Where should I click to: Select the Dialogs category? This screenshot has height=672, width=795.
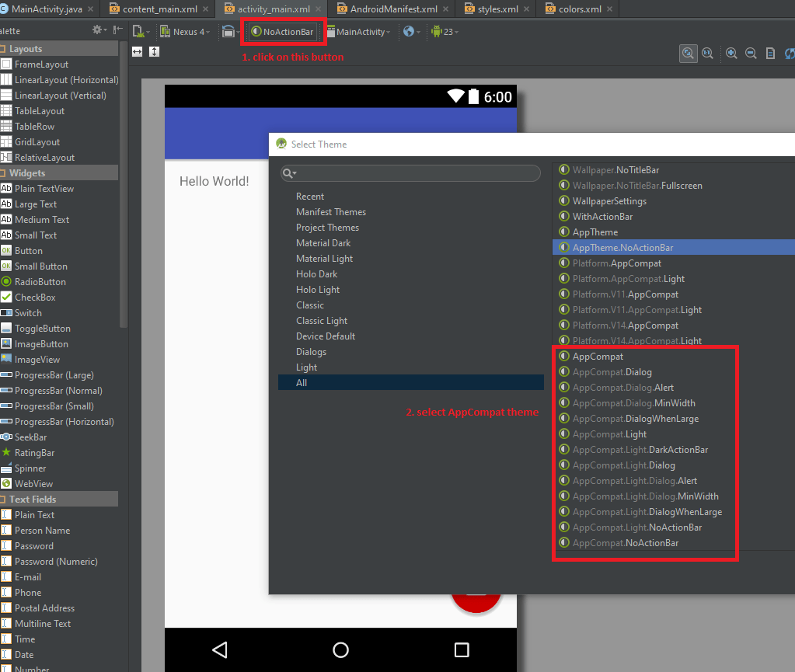coord(311,352)
